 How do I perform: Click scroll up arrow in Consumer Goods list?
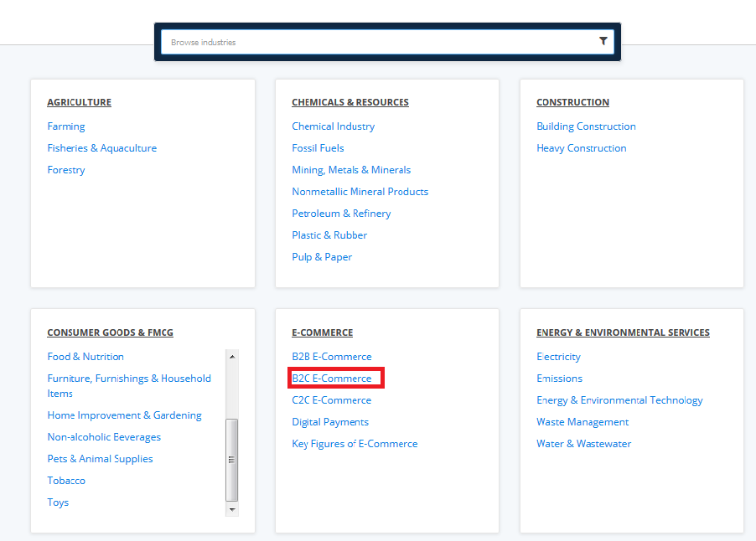pyautogui.click(x=232, y=357)
